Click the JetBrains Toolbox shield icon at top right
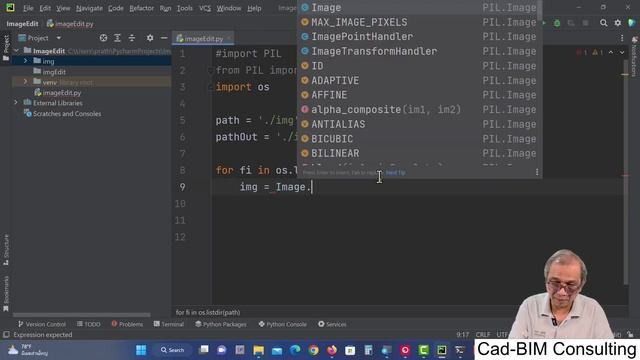Screen dimensions: 640x360 click(632, 23)
